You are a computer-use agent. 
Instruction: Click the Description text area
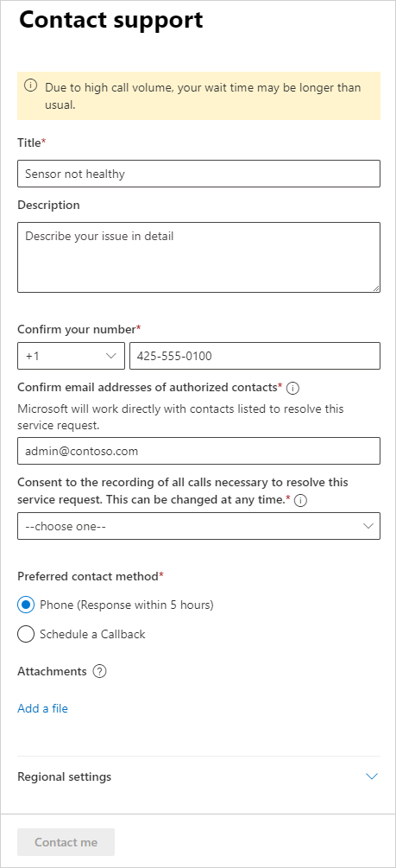[x=198, y=257]
